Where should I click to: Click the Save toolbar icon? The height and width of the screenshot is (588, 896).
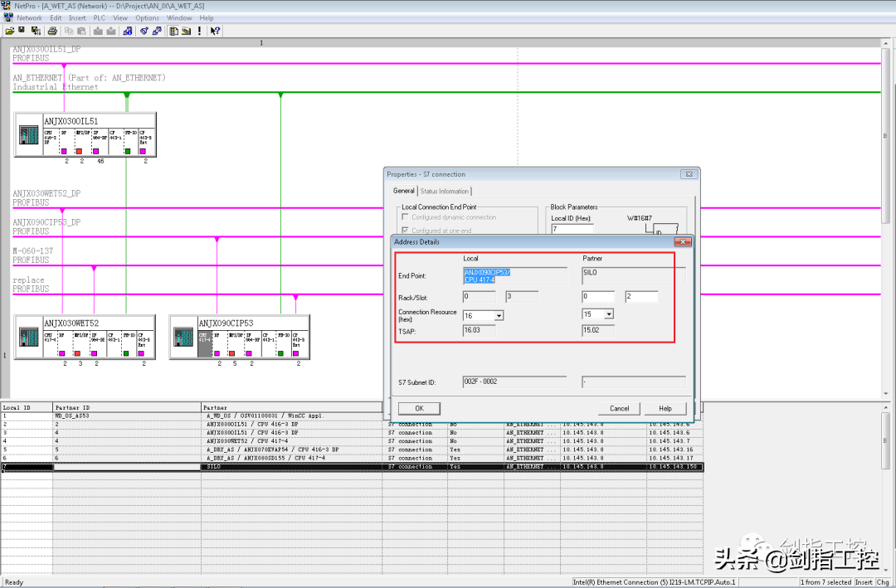22,31
